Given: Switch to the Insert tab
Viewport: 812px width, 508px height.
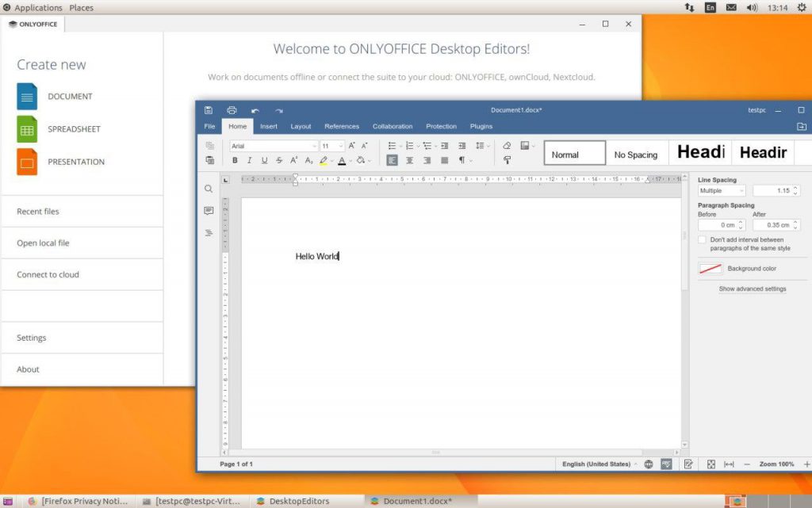Looking at the screenshot, I should [269, 126].
